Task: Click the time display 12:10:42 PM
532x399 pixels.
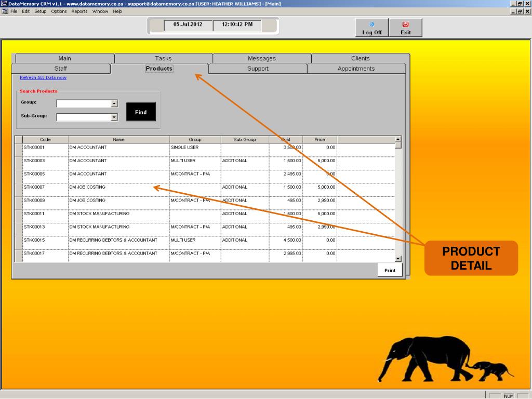Action: [x=237, y=25]
